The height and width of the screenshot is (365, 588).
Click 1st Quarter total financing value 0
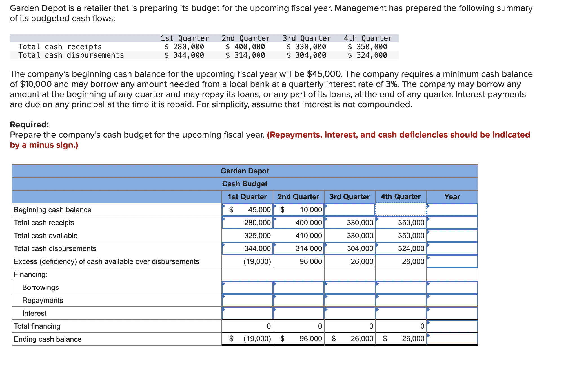[x=269, y=326]
